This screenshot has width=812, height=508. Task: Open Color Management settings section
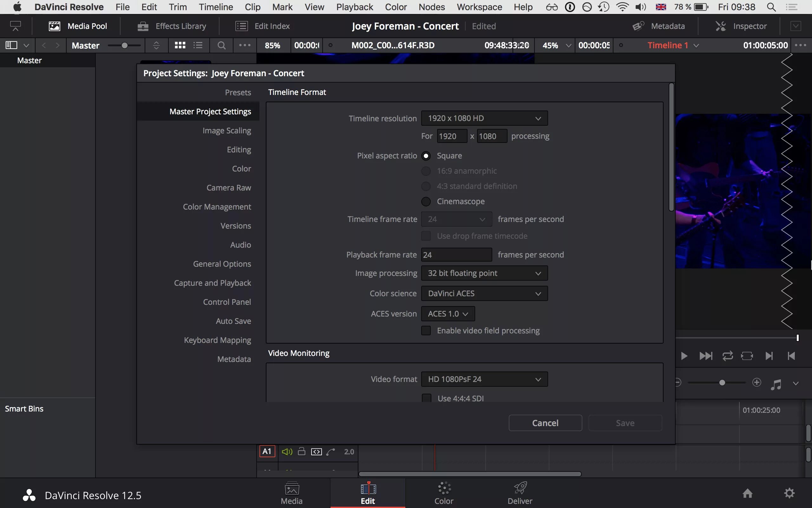(217, 207)
